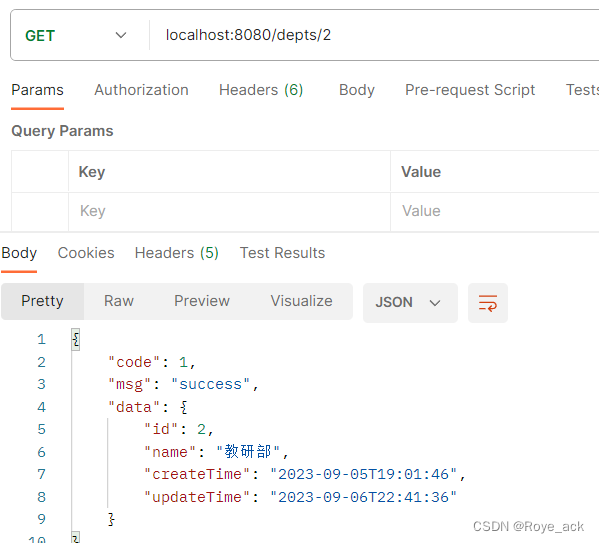
Task: Open the Pre-request Script tab
Action: point(470,90)
